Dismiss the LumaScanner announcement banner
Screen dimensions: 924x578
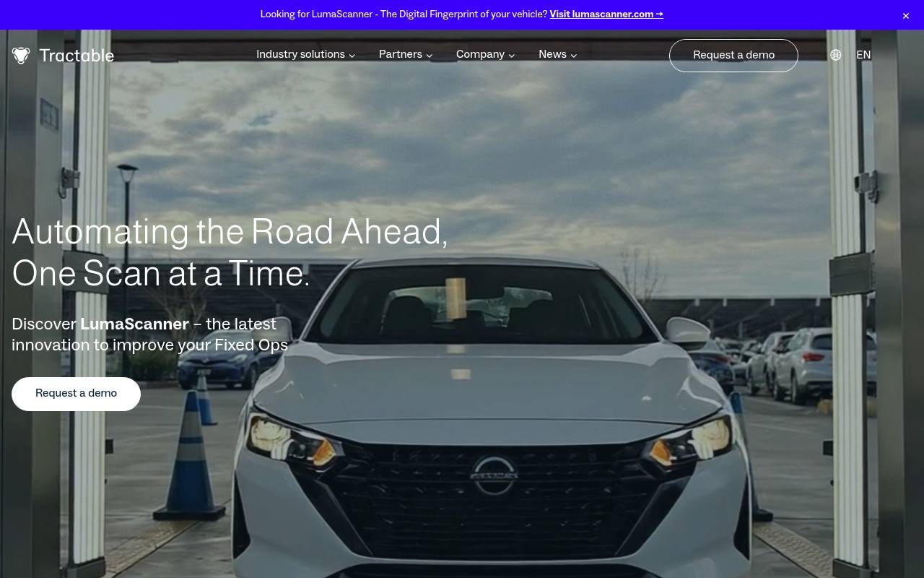tap(906, 16)
